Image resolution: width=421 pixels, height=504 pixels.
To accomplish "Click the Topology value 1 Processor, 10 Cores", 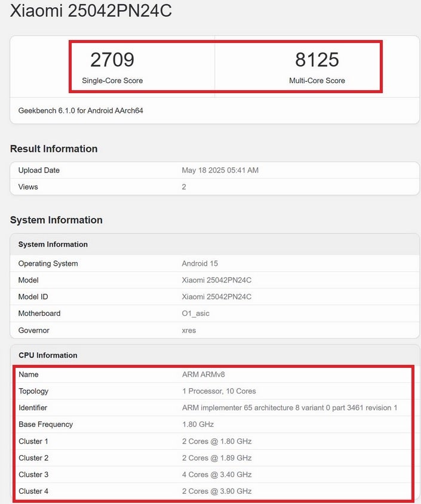I will point(219,391).
